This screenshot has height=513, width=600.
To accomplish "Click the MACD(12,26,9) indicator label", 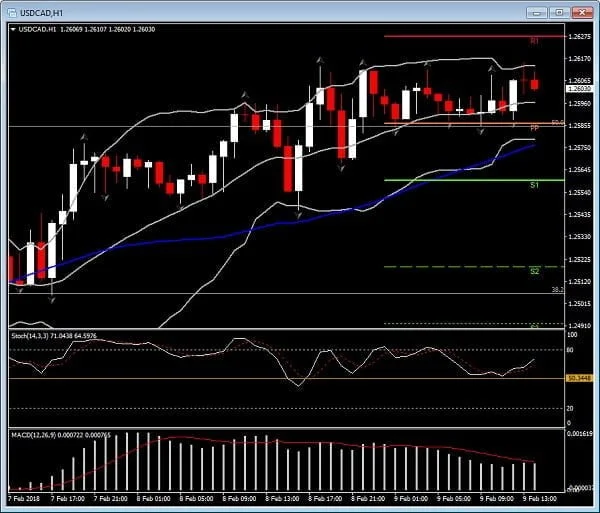I will click(61, 435).
